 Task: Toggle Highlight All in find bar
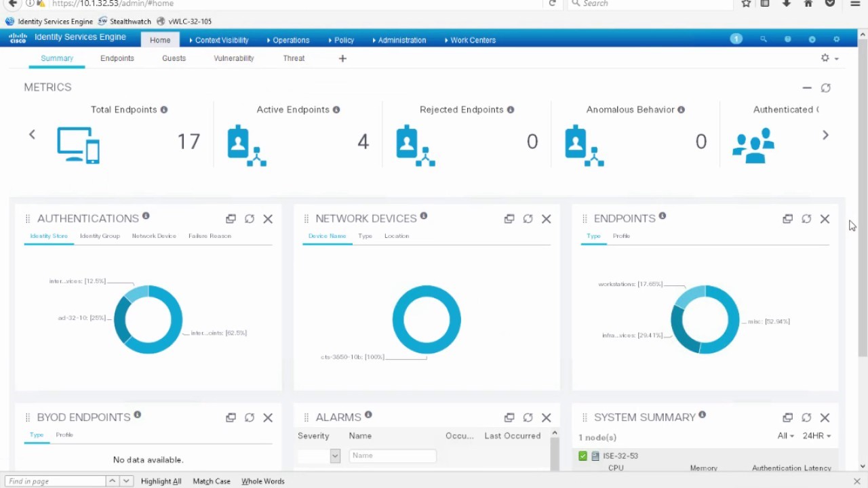coord(161,481)
